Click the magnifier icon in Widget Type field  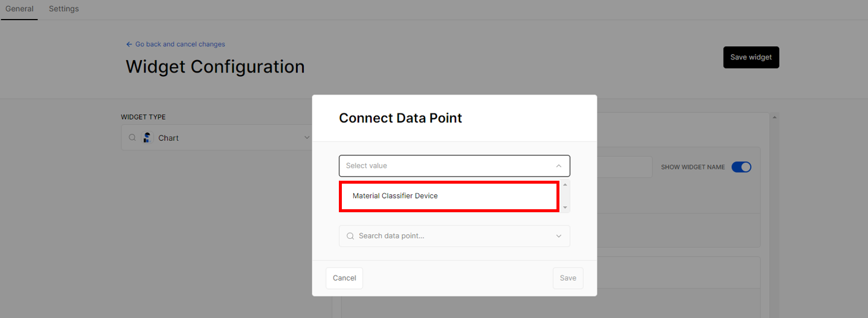pos(133,137)
